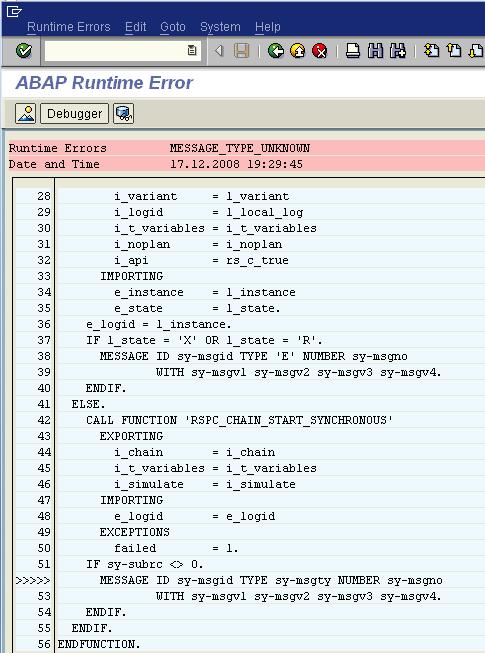The width and height of the screenshot is (485, 653).
Task: Click line 35 e_state = l_state.
Action: coord(197,309)
